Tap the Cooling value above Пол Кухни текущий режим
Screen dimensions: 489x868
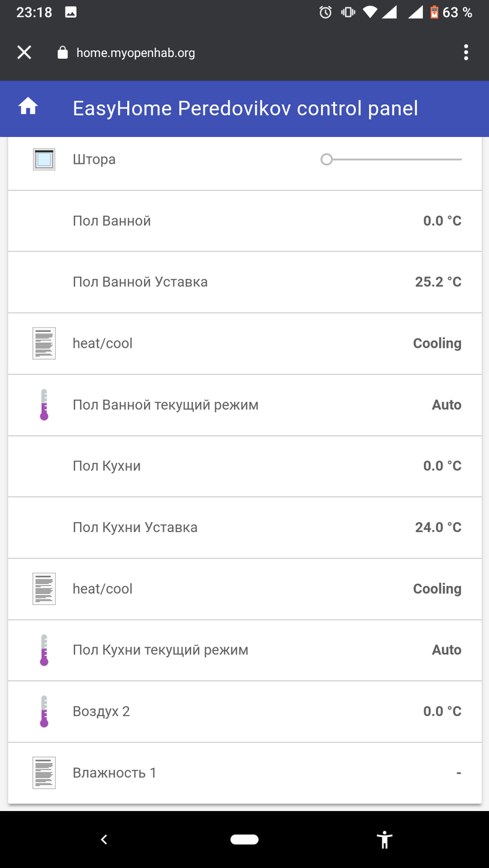(x=437, y=588)
